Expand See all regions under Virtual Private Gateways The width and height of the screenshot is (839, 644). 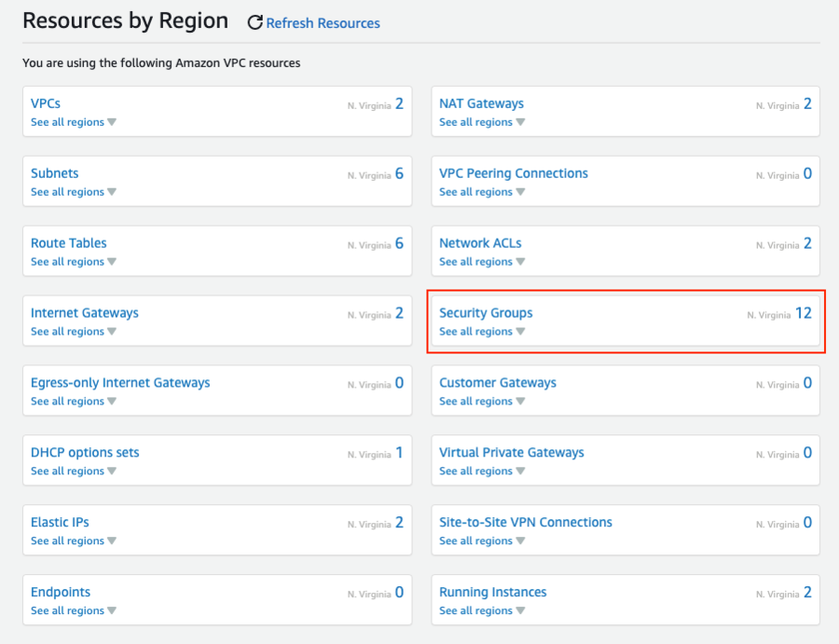pos(482,472)
